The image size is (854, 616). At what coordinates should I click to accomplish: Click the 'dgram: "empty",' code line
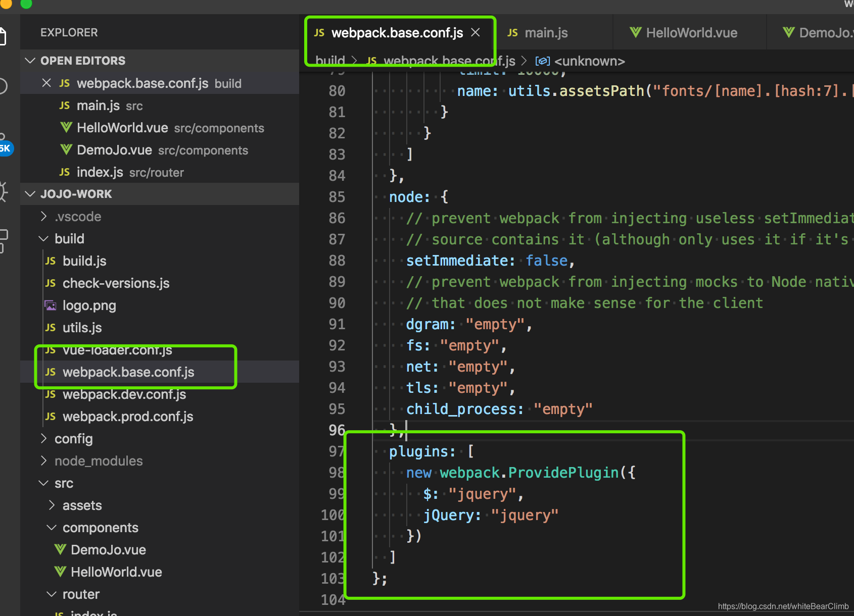(469, 324)
